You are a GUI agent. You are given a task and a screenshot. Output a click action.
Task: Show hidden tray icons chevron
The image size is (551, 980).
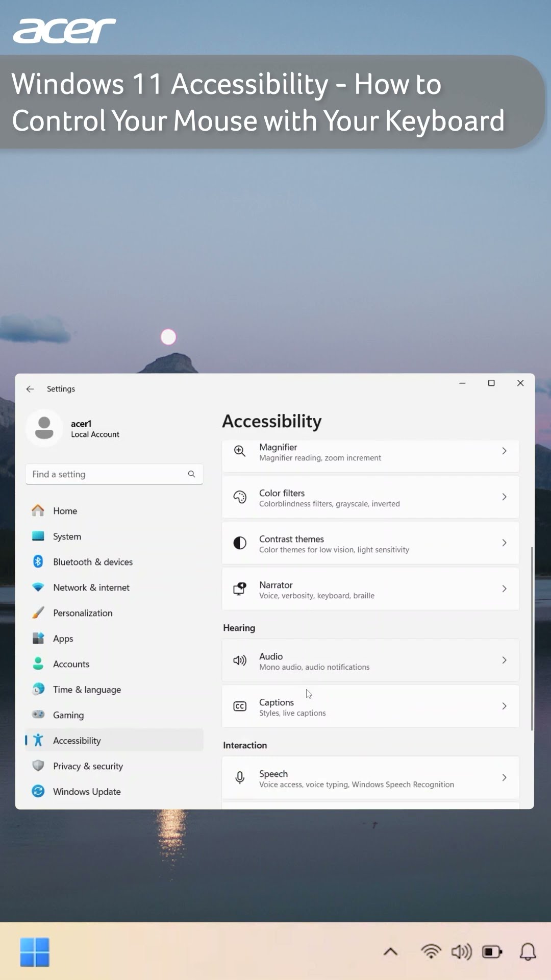[x=391, y=951]
